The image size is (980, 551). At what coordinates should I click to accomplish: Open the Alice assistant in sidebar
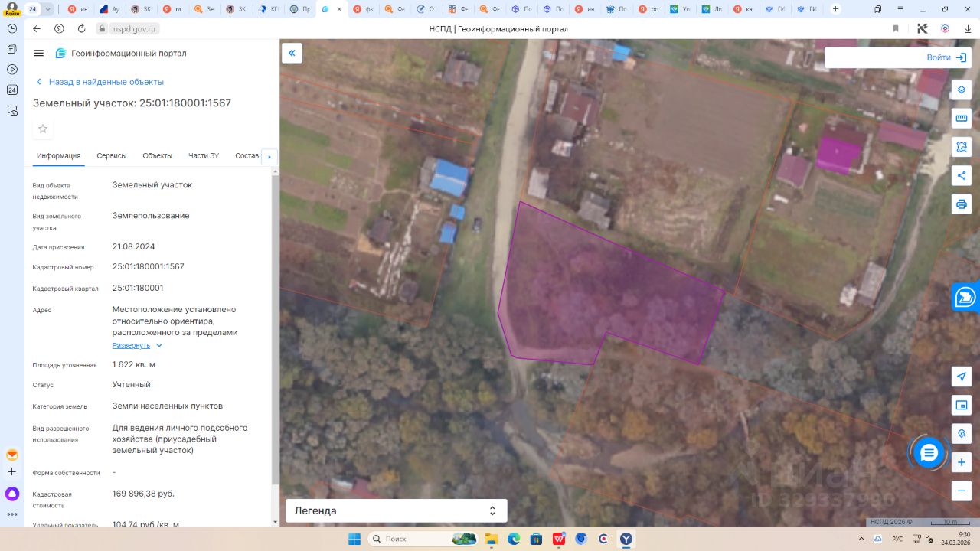12,494
